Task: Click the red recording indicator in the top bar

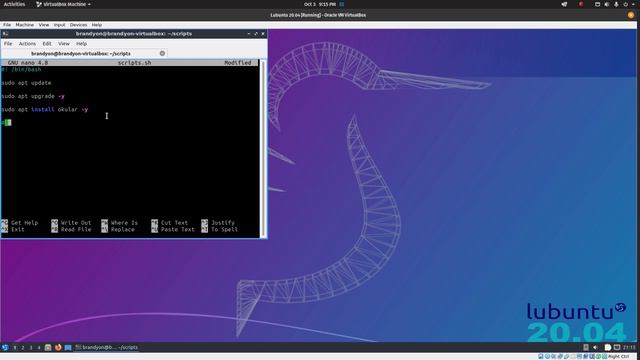Action: click(x=581, y=4)
